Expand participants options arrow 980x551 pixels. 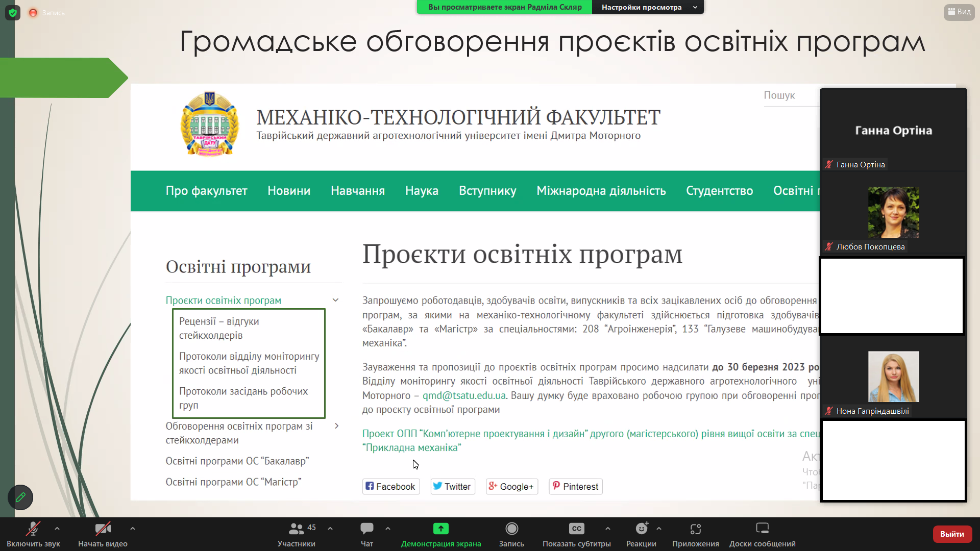coord(330,529)
